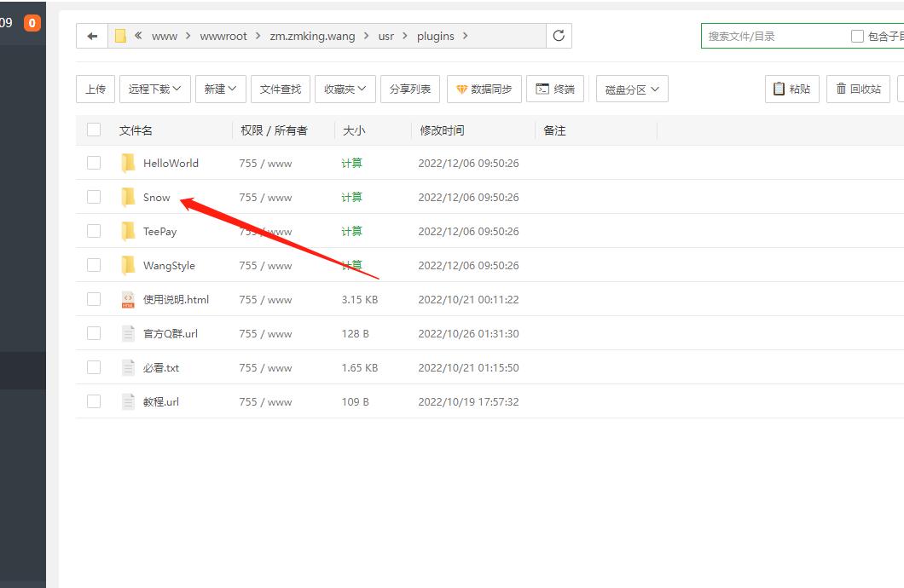
Task: Click the 上传 upload button
Action: click(x=96, y=89)
